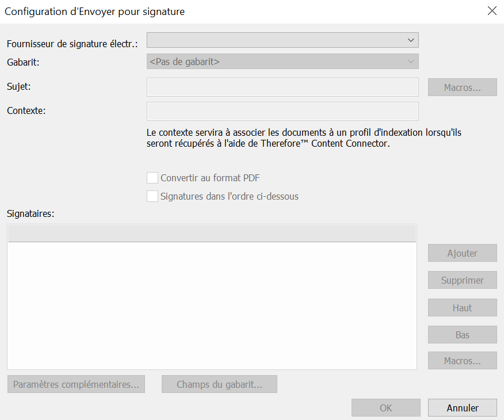Enable Convertir au format PDF checkbox
The image size is (504, 420).
coord(152,178)
